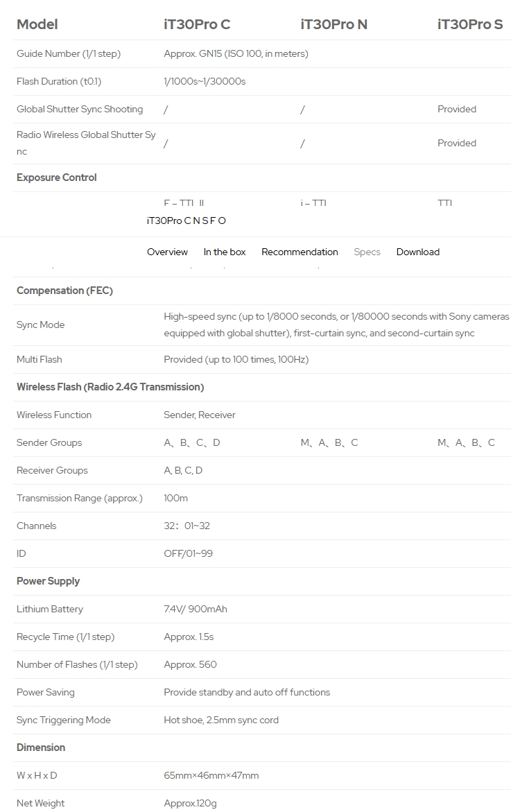Open the Overview tab
This screenshot has width=511, height=812.
coord(167,252)
